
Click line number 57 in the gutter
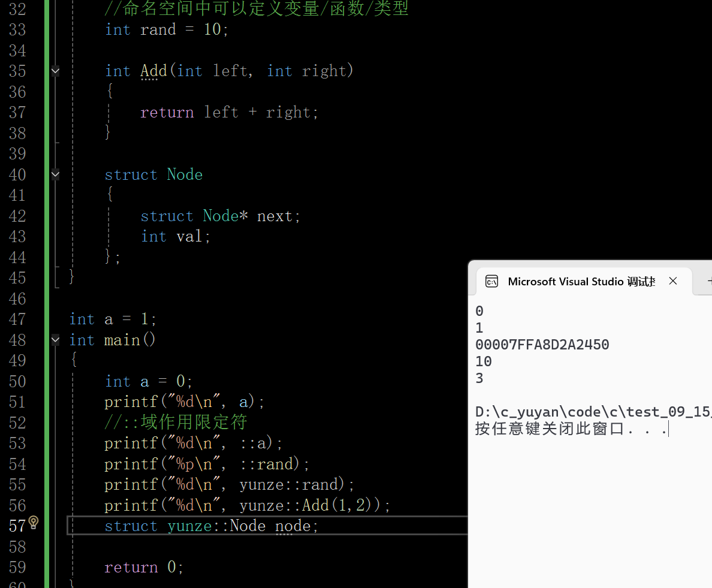(18, 526)
